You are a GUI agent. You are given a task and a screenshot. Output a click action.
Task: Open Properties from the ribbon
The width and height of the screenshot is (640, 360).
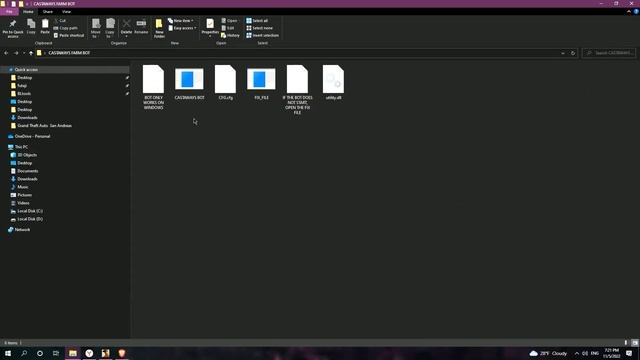(210, 28)
